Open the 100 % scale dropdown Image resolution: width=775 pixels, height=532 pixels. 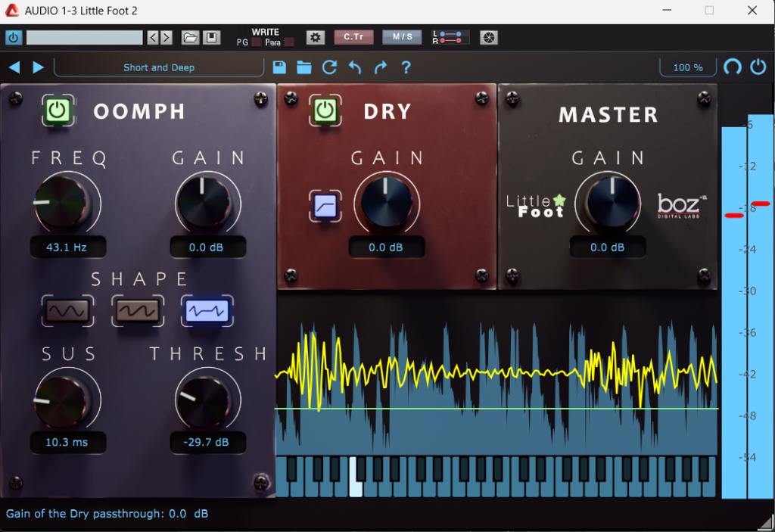[x=687, y=67]
